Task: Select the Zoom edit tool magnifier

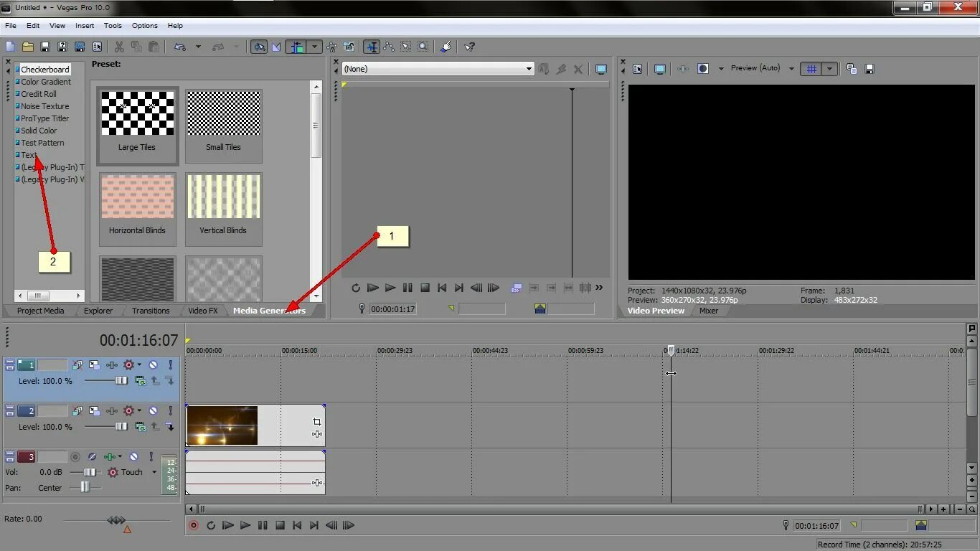Action: tap(423, 47)
